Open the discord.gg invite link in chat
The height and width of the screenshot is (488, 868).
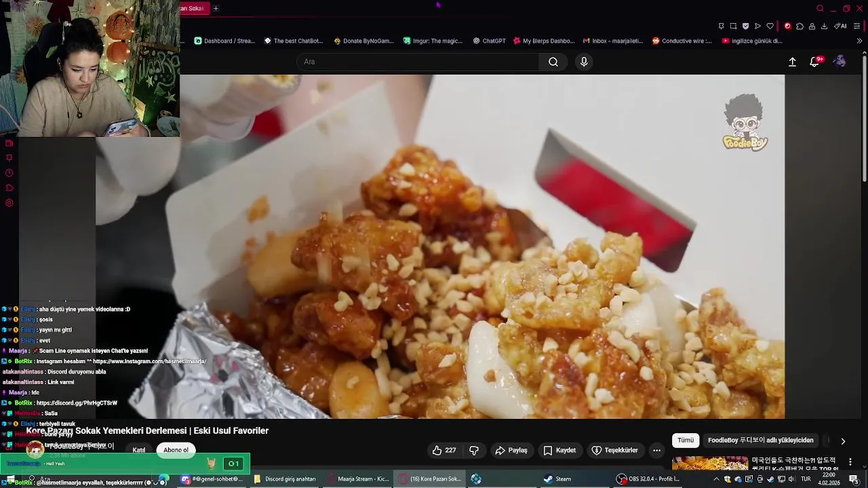pyautogui.click(x=77, y=403)
